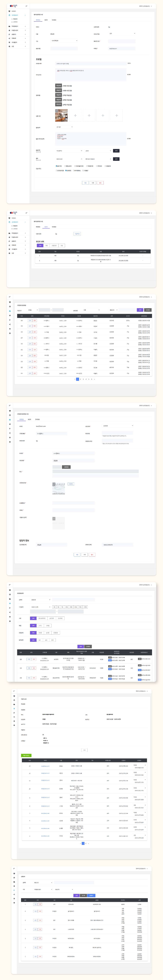Toggle the first checkbox in the profile keyword row

(x=56, y=166)
